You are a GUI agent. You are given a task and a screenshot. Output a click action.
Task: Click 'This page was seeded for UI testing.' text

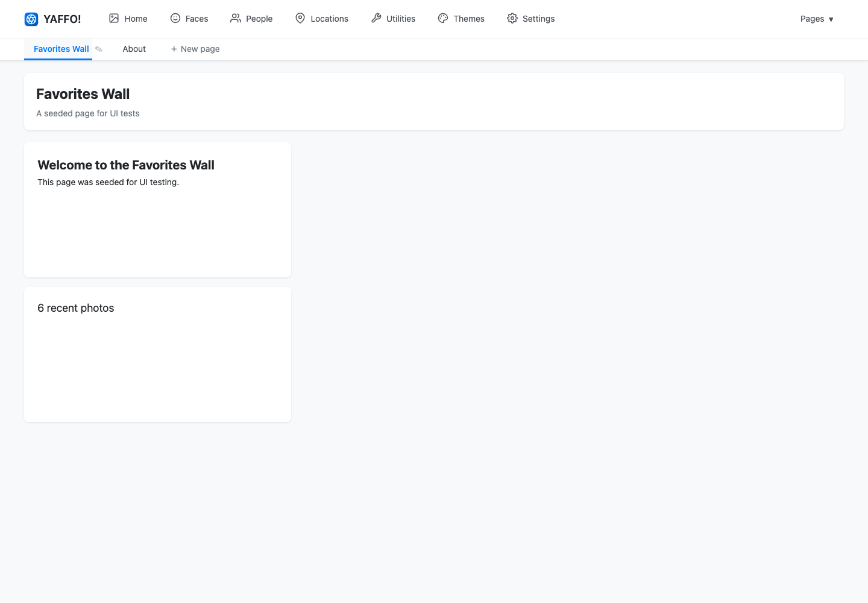click(x=108, y=182)
